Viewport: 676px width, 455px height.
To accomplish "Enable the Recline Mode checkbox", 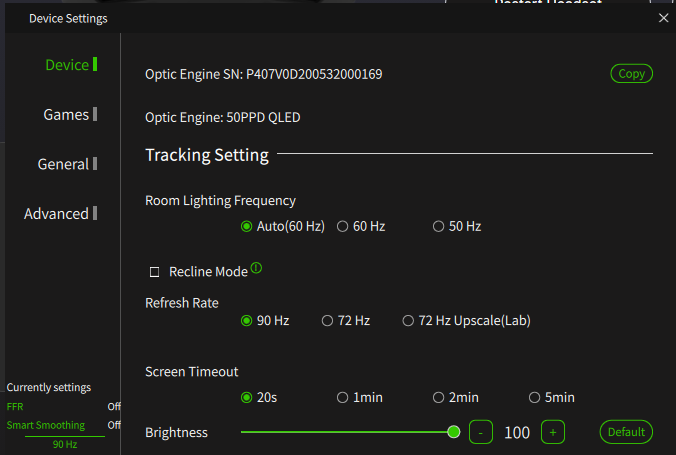I will coord(155,272).
